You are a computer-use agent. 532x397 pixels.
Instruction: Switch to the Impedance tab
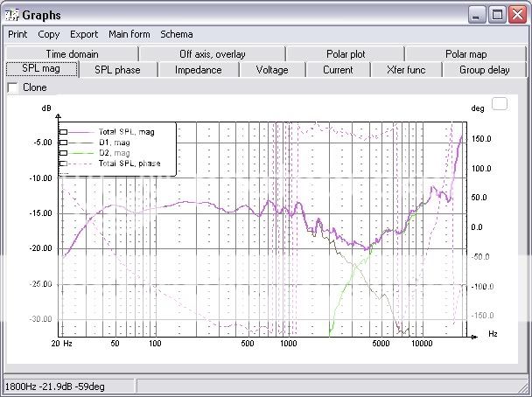(198, 70)
